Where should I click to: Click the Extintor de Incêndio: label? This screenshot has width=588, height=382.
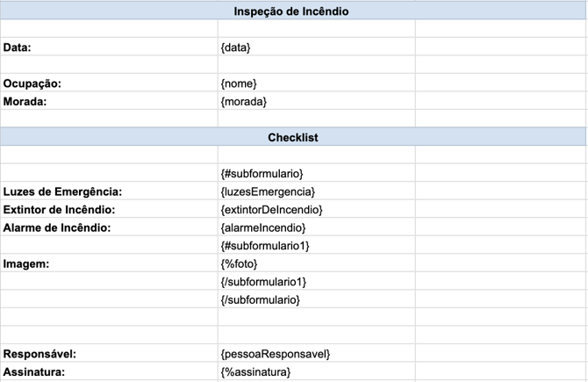[60, 210]
